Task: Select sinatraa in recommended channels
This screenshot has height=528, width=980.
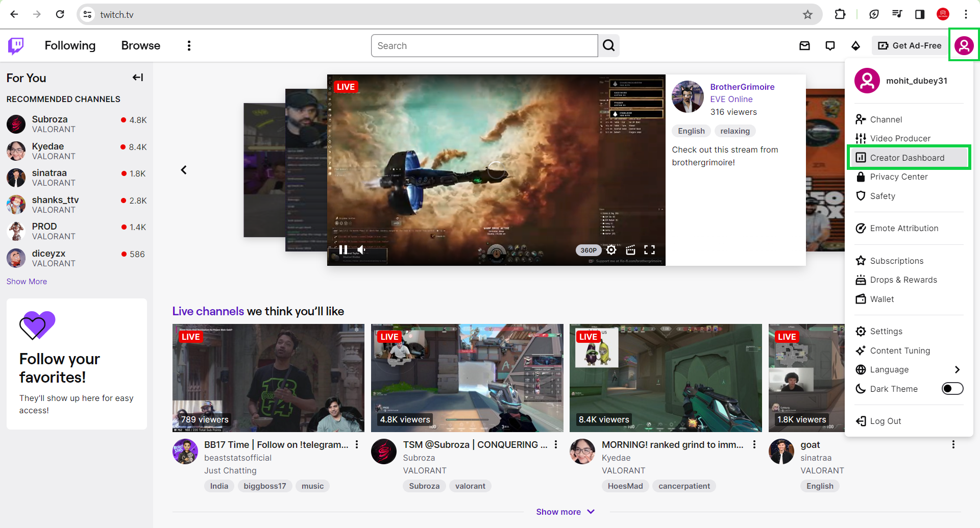Action: click(x=77, y=178)
